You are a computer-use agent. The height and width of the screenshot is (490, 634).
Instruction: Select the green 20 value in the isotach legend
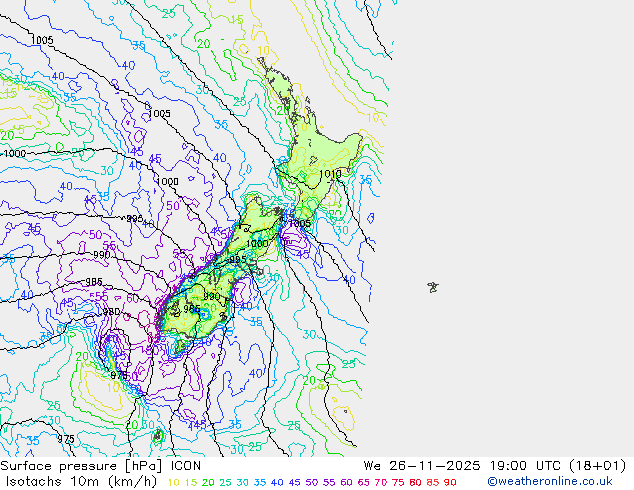208,482
